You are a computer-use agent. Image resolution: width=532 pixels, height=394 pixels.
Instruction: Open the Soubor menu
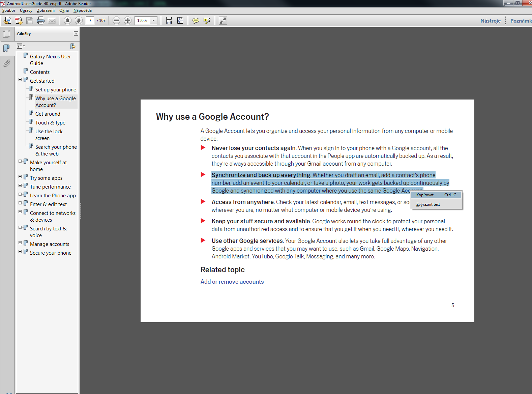tap(9, 10)
